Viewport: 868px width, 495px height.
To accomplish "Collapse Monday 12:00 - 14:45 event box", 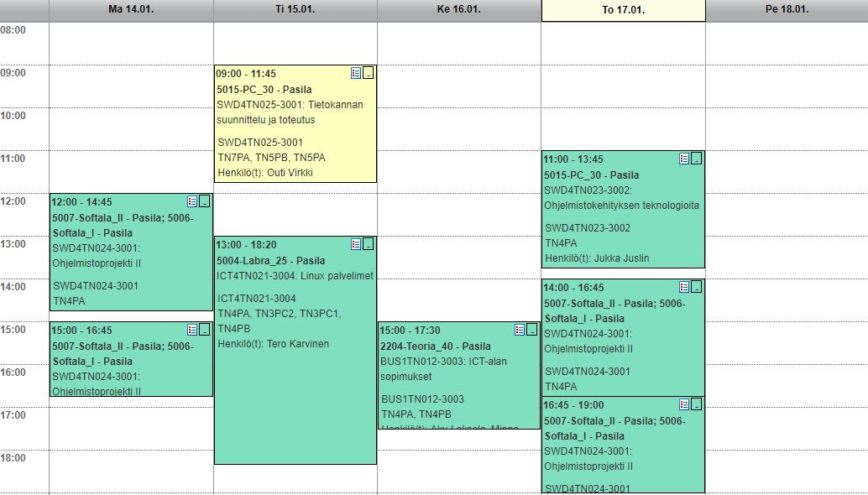I will click(205, 201).
